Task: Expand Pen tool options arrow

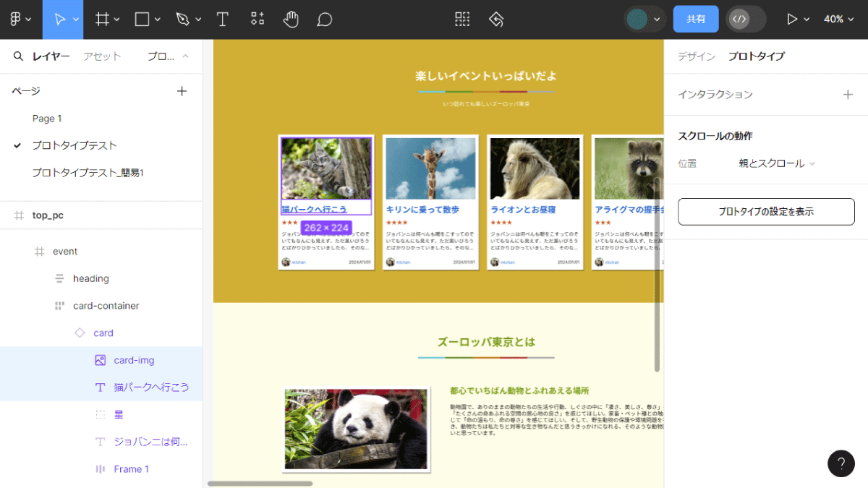Action: 198,20
